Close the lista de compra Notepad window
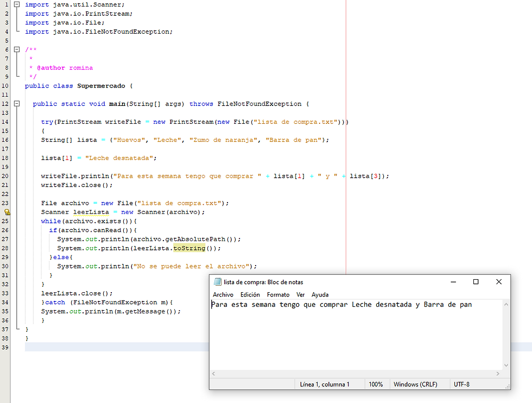This screenshot has height=403, width=532. pos(499,282)
